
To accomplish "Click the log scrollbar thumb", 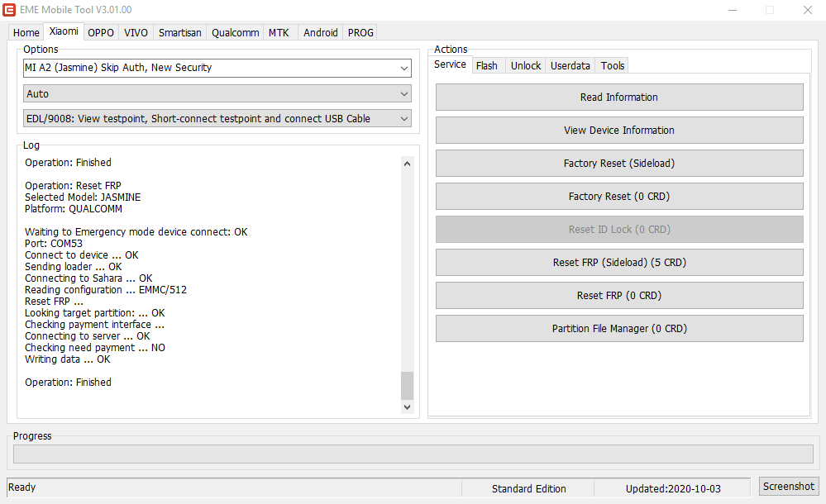I will (x=407, y=386).
